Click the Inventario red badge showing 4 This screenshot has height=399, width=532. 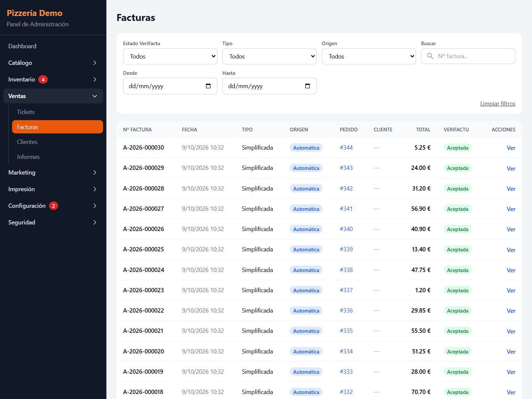(x=43, y=79)
